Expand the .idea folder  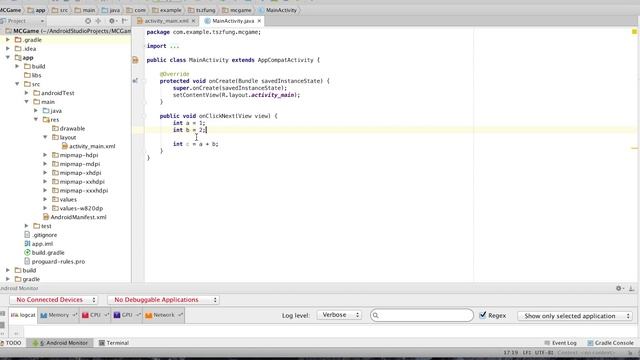coord(8,49)
